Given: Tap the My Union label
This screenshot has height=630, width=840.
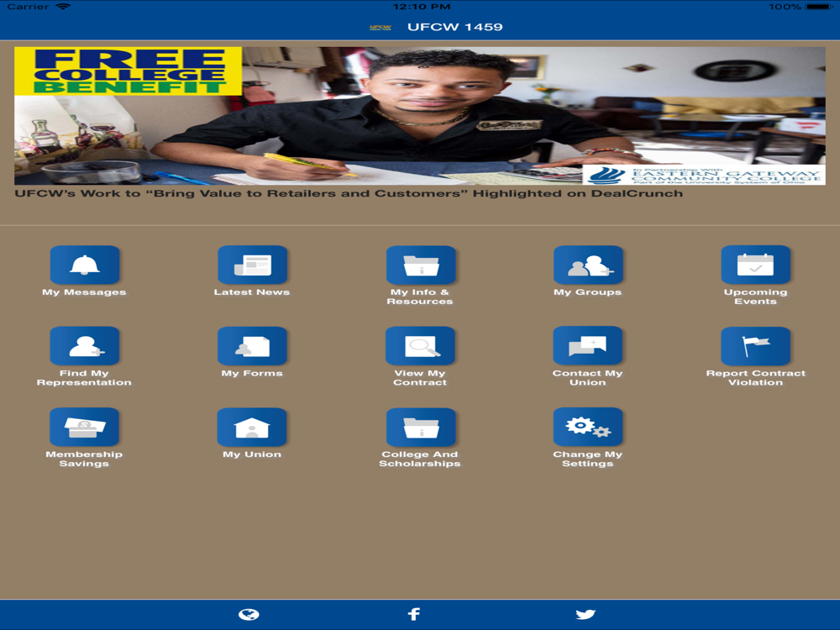Looking at the screenshot, I should [252, 454].
